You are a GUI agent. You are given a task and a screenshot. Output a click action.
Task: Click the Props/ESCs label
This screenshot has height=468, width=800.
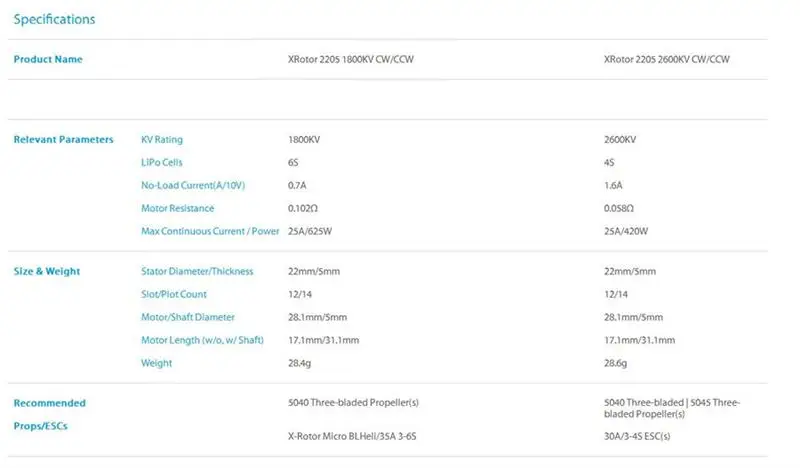[40, 426]
